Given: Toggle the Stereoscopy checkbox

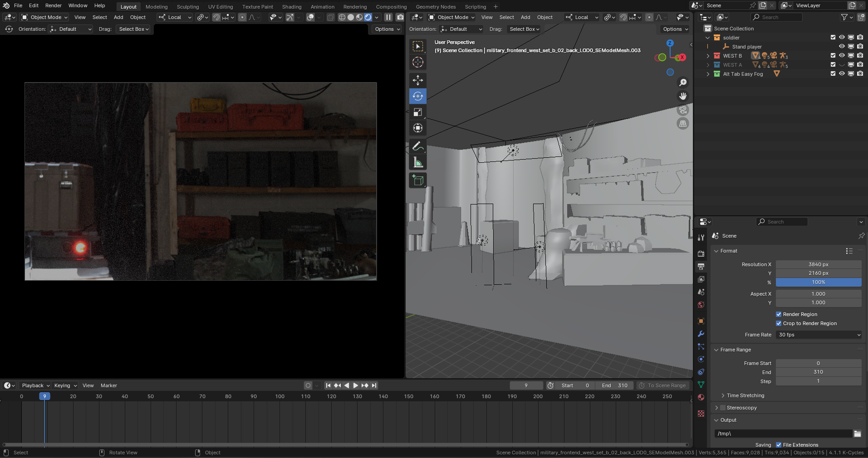Looking at the screenshot, I should pyautogui.click(x=723, y=408).
